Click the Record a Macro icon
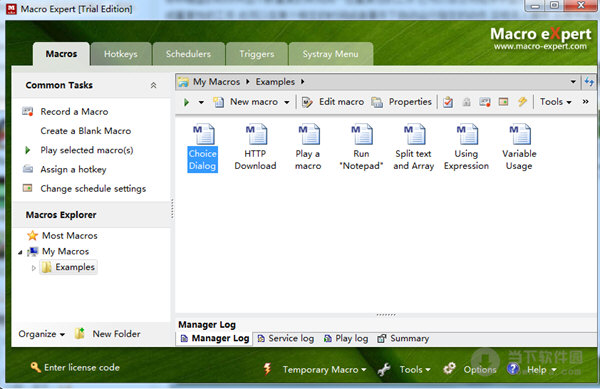The height and width of the screenshot is (389, 600). click(28, 112)
